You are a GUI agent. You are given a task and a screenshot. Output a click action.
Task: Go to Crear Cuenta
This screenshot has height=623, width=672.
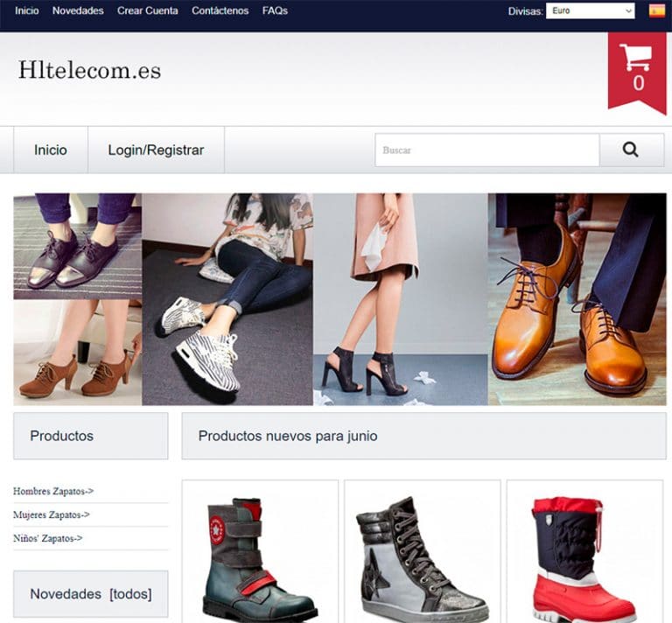147,10
